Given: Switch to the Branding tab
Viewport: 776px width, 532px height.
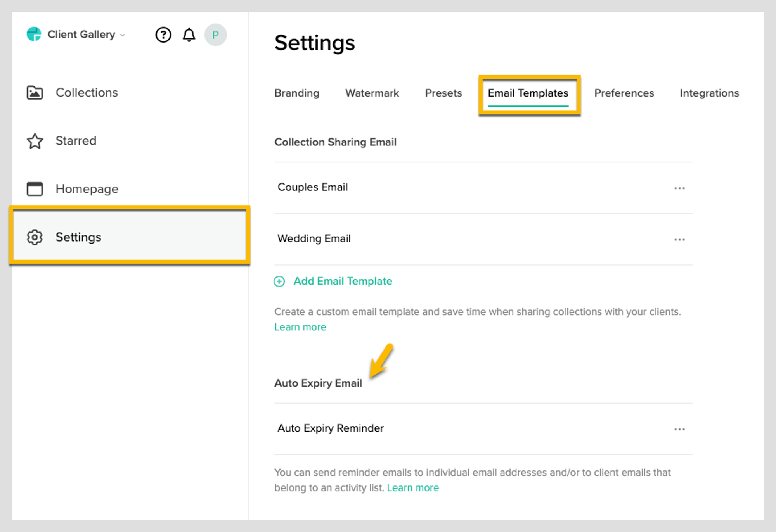Looking at the screenshot, I should click(x=296, y=93).
